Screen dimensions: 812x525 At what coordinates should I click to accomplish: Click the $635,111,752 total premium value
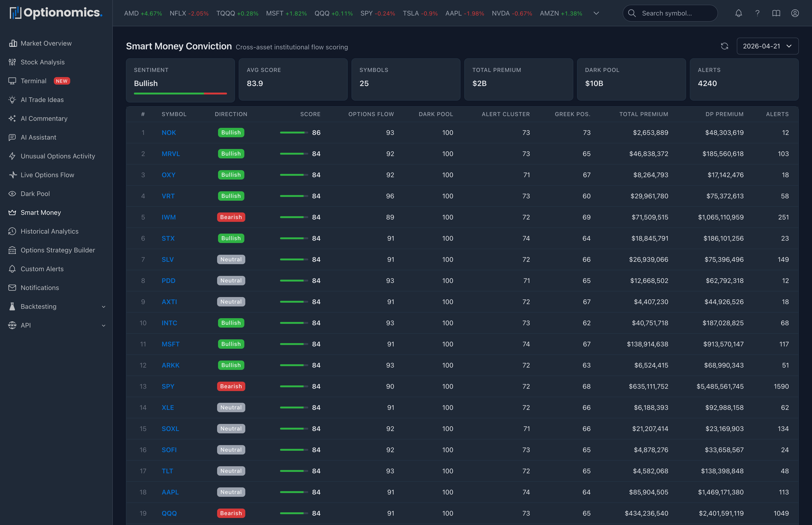coord(648,386)
